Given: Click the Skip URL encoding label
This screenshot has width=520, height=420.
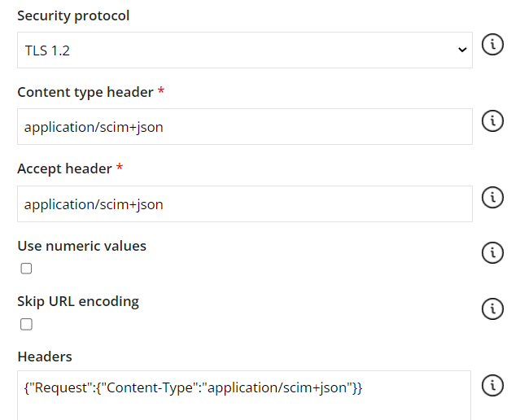Looking at the screenshot, I should (78, 301).
